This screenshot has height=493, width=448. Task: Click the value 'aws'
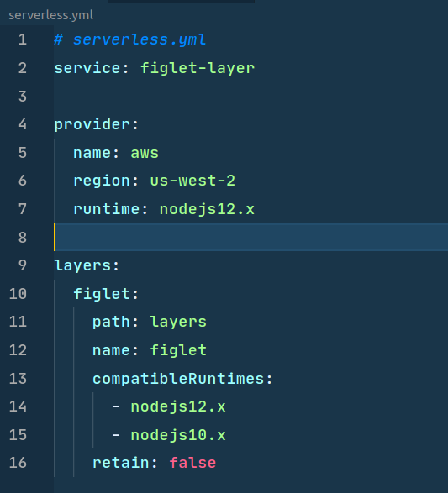pyautogui.click(x=145, y=153)
